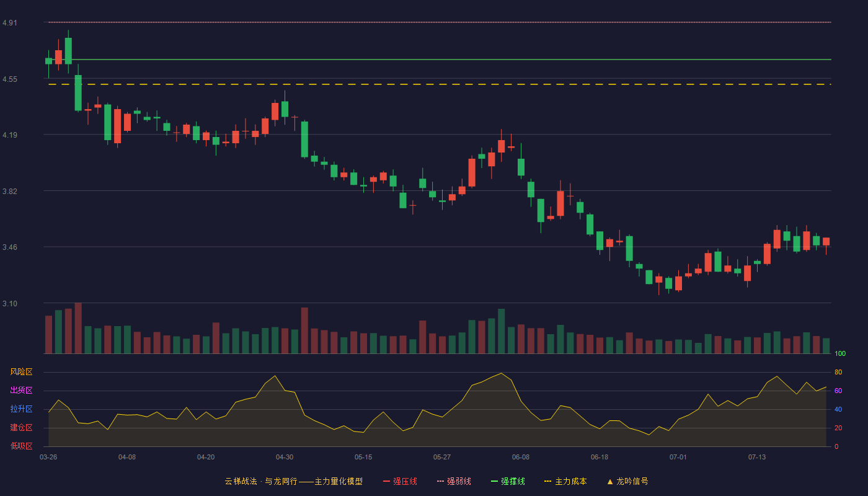Screen dimensions: 868x496
Task: Click the 拉升区 zone label
Action: 22,409
